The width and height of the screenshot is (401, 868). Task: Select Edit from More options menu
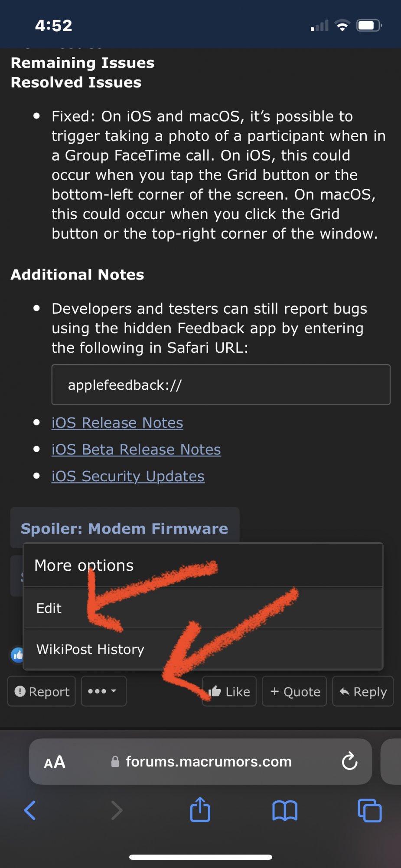pos(49,608)
